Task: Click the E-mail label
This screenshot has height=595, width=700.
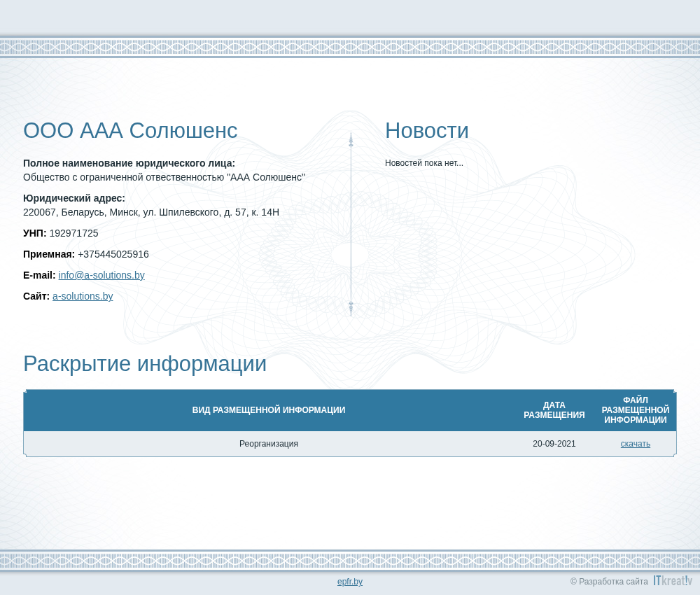Action: click(x=39, y=275)
